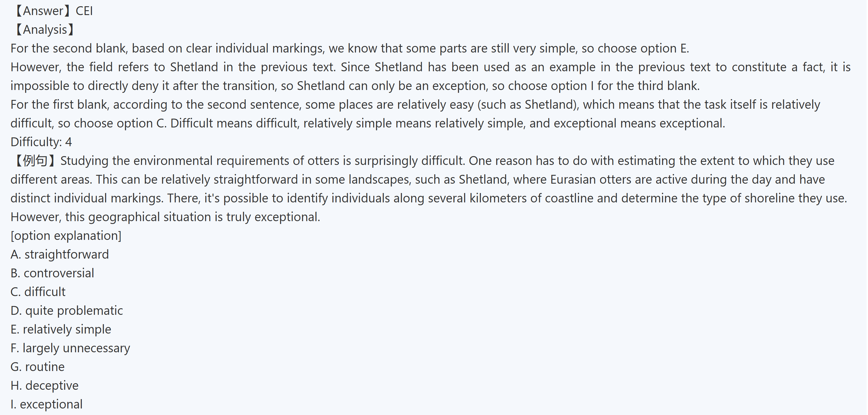
Task: Click 'However, this geographical situation is truly exceptional'
Action: point(165,217)
